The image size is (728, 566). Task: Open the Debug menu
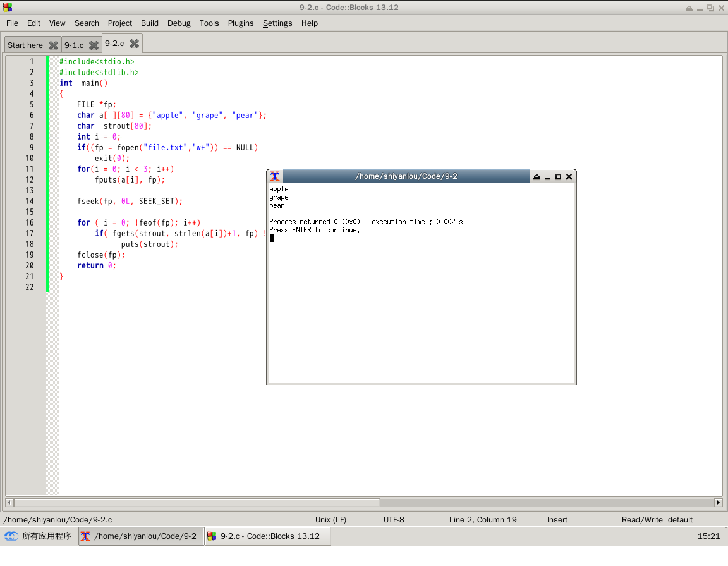[179, 23]
